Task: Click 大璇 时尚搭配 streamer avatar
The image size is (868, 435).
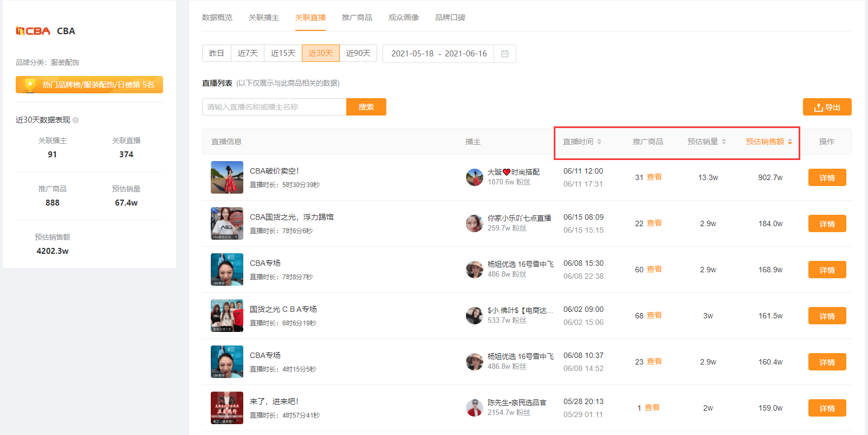Action: pyautogui.click(x=475, y=177)
